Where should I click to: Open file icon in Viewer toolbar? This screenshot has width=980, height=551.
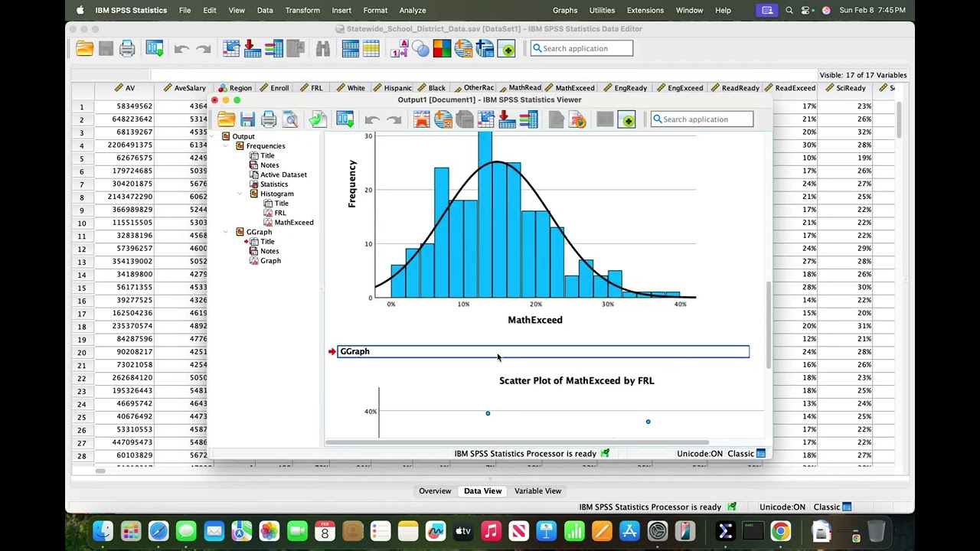pyautogui.click(x=226, y=119)
